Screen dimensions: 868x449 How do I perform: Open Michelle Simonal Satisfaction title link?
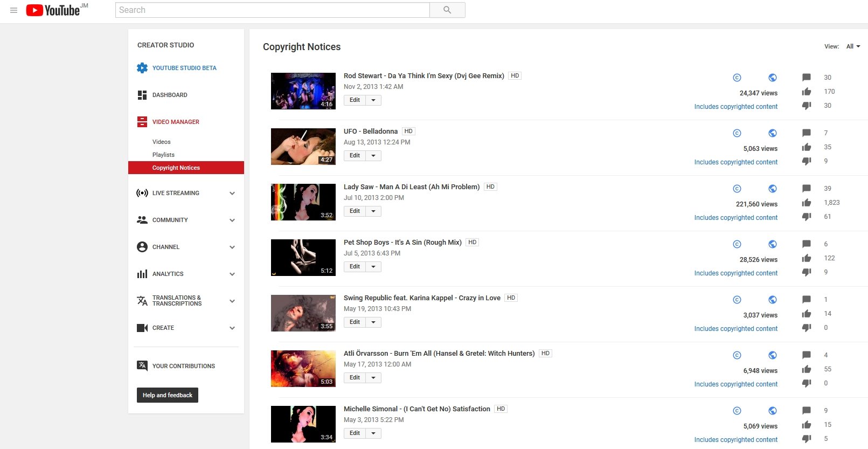click(417, 409)
